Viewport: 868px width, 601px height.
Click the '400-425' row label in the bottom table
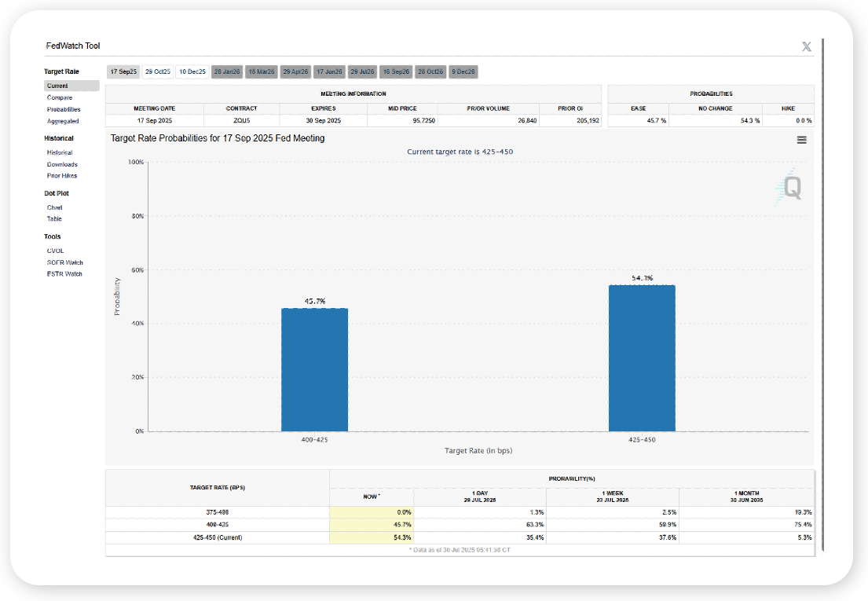(217, 525)
